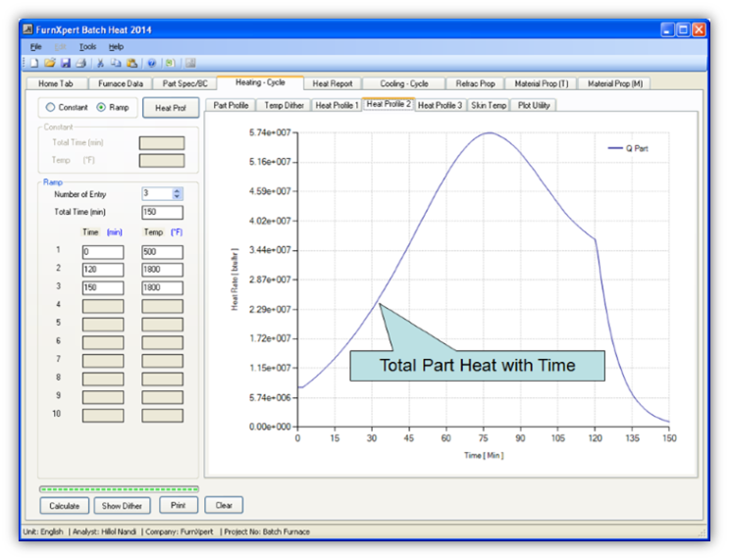Click the Calculate button
The height and width of the screenshot is (560, 729).
coord(64,506)
